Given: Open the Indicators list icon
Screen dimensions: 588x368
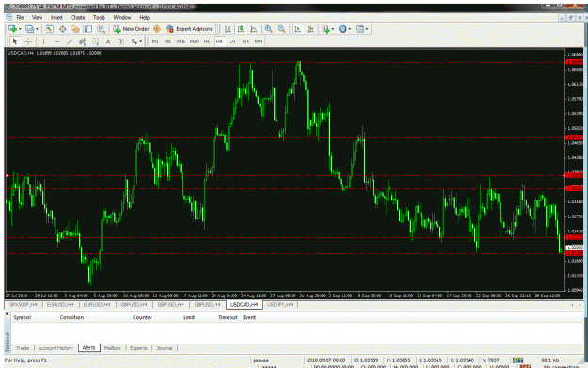Looking at the screenshot, I should pos(326,29).
